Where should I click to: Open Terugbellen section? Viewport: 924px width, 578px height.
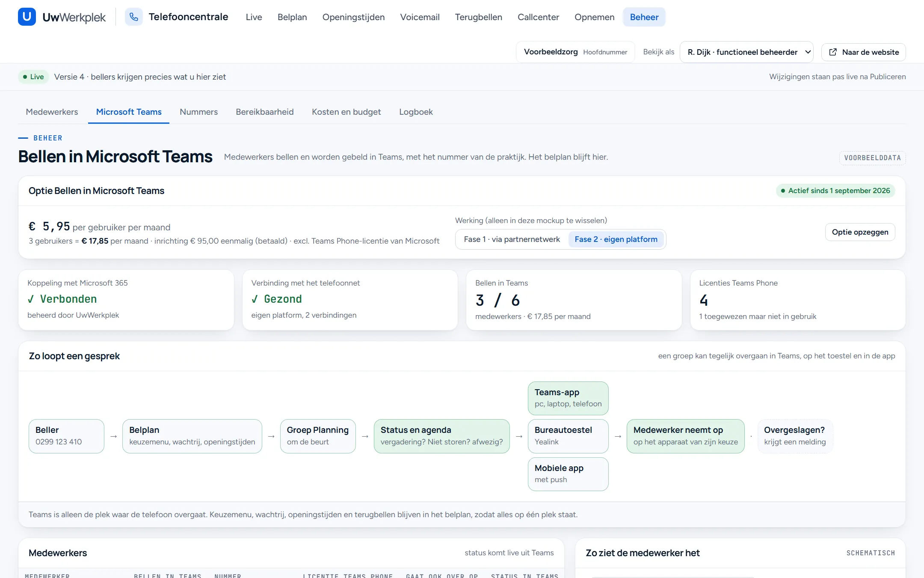click(x=478, y=17)
